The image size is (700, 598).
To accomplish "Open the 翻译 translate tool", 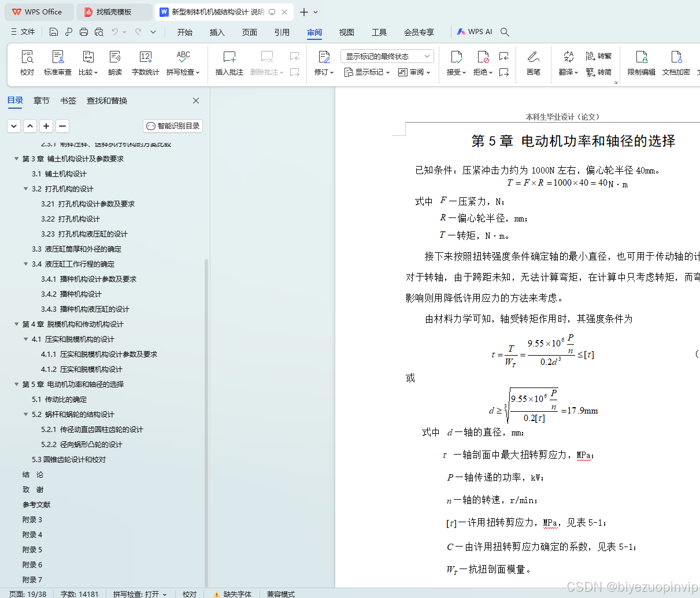I will tap(568, 62).
